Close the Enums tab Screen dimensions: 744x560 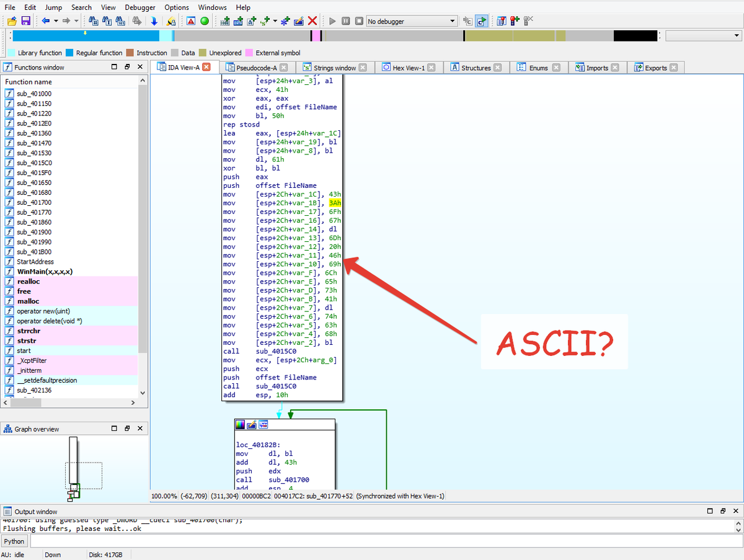click(x=556, y=68)
